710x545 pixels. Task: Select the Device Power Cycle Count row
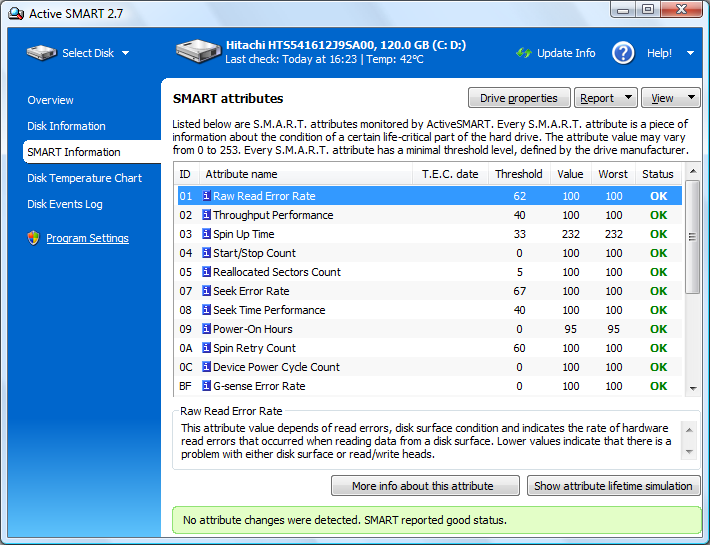pyautogui.click(x=429, y=367)
